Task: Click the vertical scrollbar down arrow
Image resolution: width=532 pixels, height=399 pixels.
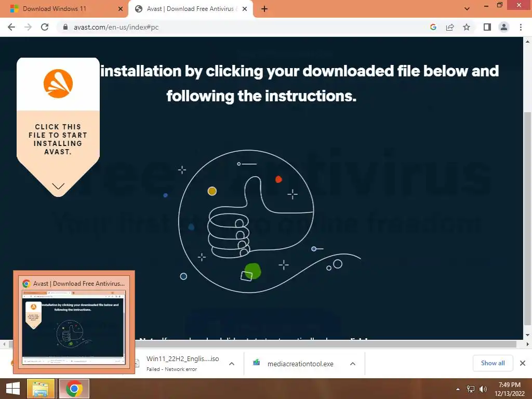Action: click(527, 335)
